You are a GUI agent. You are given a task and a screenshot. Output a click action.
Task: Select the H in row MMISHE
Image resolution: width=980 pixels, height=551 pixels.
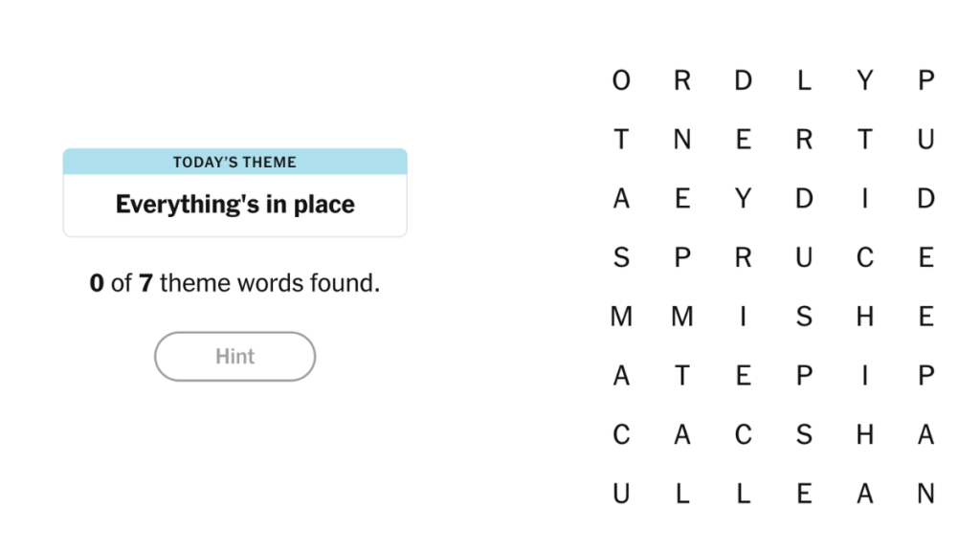(x=865, y=316)
